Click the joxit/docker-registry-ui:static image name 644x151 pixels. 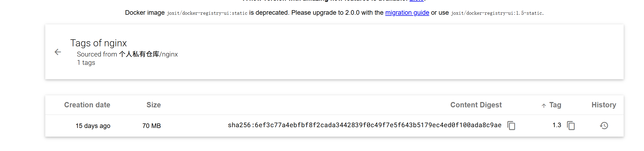[x=207, y=13]
